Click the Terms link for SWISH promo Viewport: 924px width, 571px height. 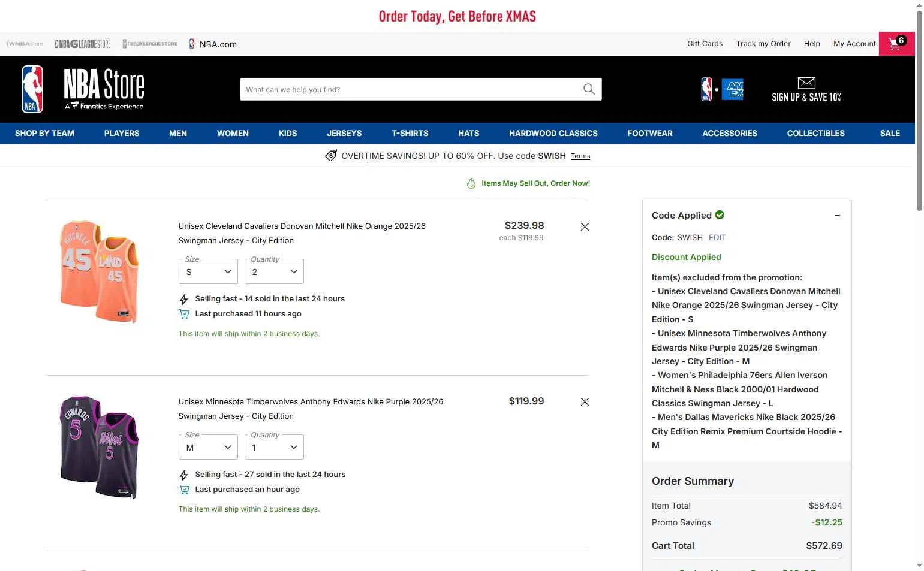pyautogui.click(x=580, y=156)
